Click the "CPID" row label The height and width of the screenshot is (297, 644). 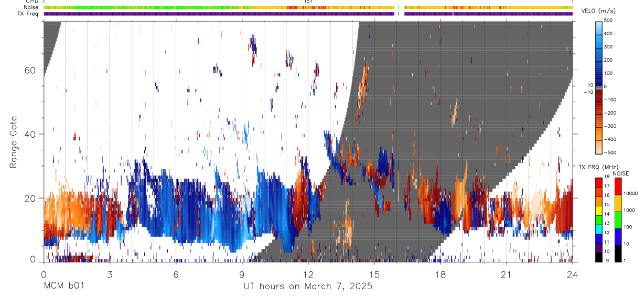coord(31,2)
